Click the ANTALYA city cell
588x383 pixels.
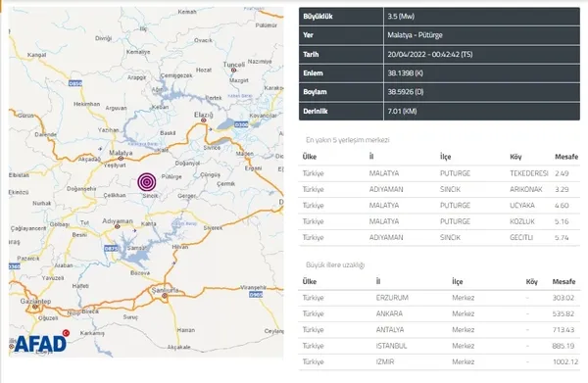[x=390, y=330]
